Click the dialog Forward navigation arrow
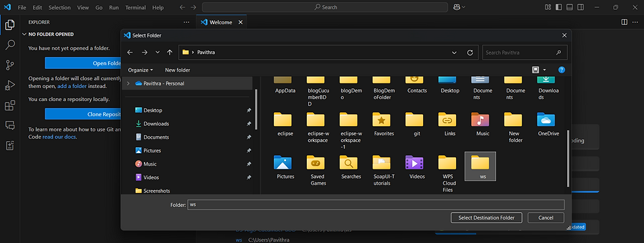644x243 pixels. [144, 53]
